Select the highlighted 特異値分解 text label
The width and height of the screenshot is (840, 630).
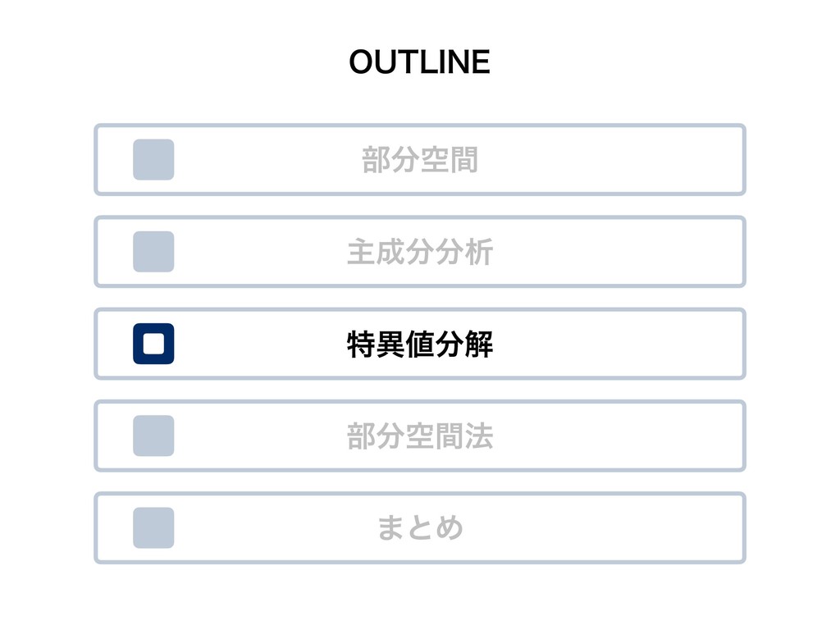point(420,344)
